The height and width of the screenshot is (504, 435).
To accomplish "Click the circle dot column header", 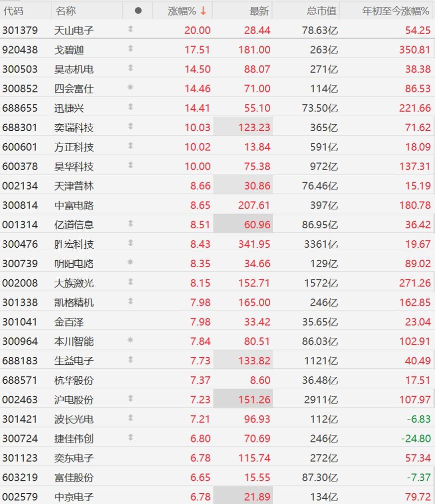I will [138, 11].
